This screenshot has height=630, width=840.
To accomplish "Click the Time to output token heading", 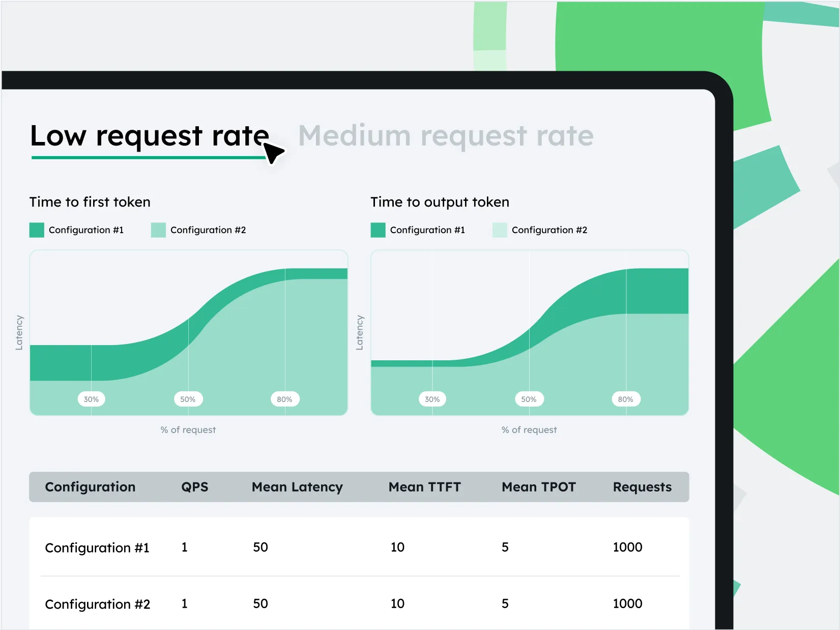I will pos(440,202).
